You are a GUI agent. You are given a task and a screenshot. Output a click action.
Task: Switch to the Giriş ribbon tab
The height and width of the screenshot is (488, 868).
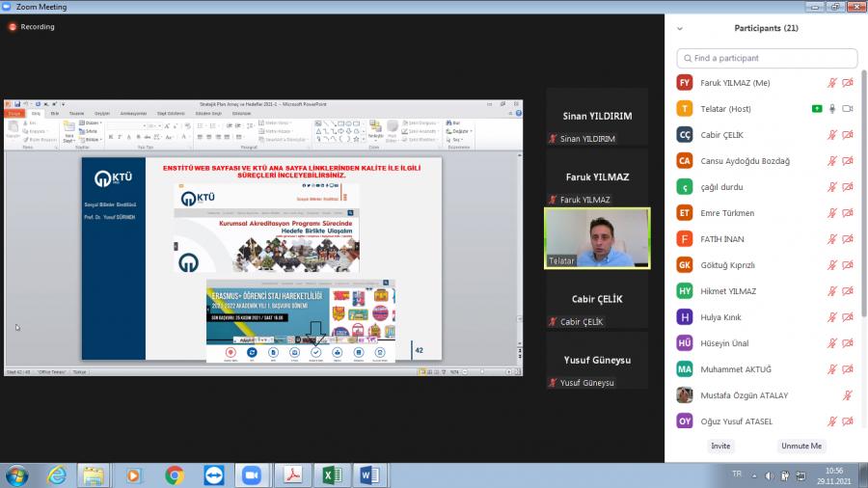[x=38, y=113]
